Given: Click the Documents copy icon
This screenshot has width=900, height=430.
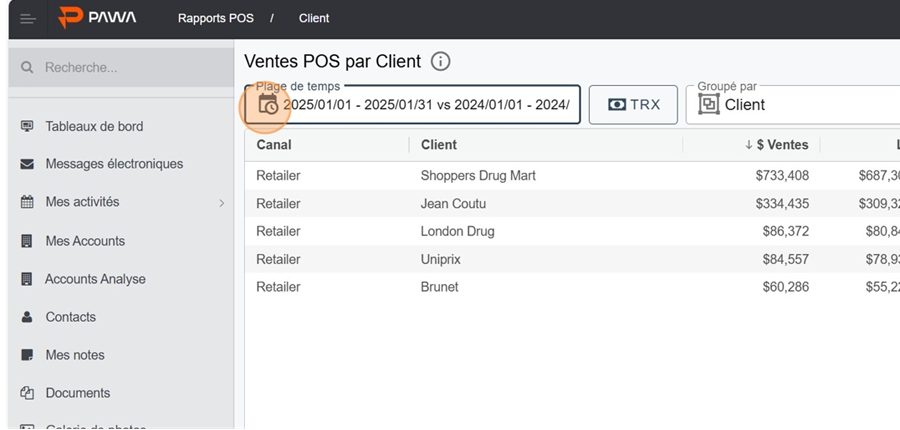Looking at the screenshot, I should point(27,393).
